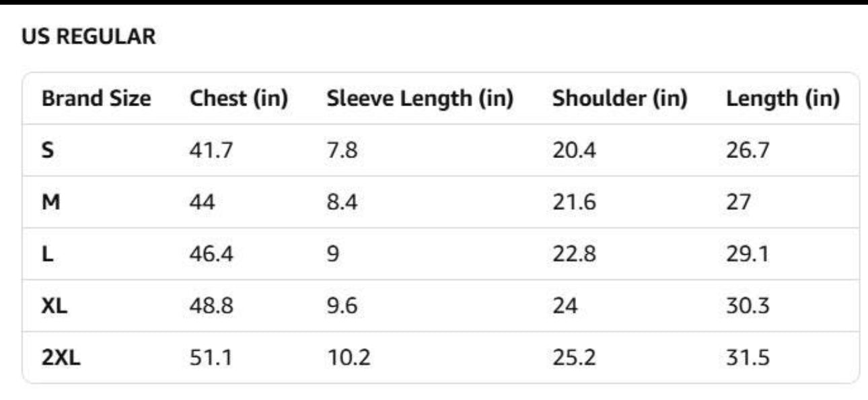Image resolution: width=868 pixels, height=400 pixels.
Task: Click the 2XL size row label
Action: tap(61, 358)
